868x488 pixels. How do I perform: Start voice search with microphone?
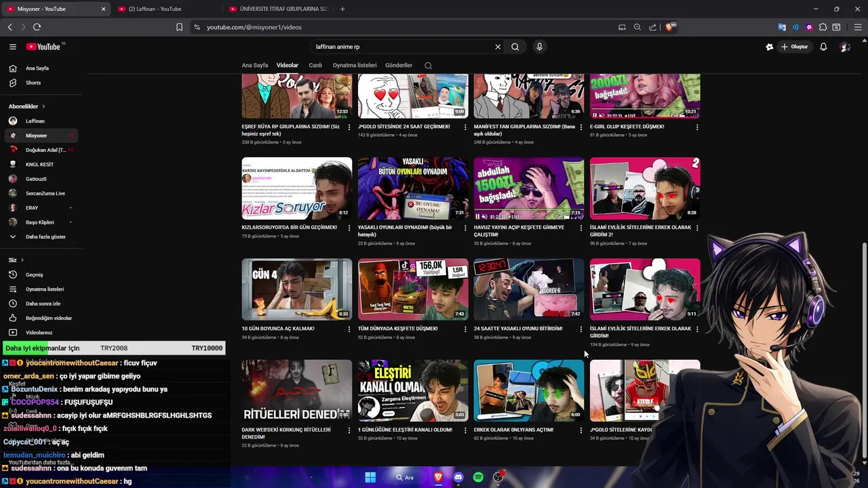[x=539, y=47]
